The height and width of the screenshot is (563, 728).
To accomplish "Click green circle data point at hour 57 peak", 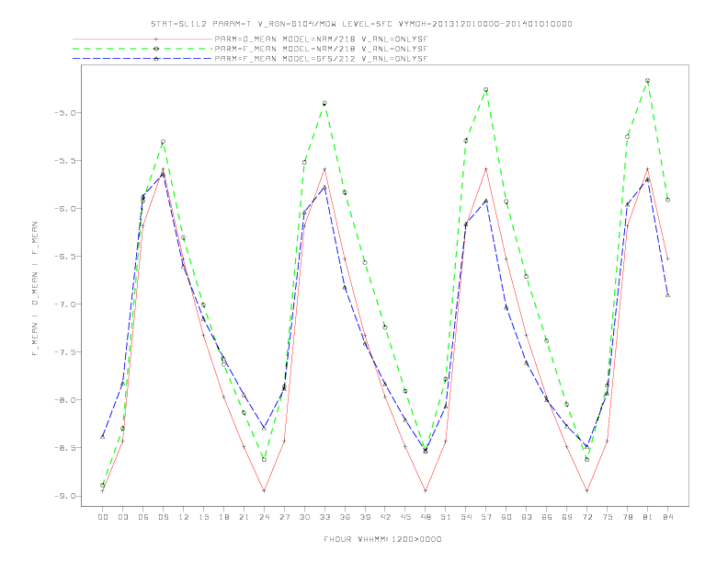I will pos(486,89).
